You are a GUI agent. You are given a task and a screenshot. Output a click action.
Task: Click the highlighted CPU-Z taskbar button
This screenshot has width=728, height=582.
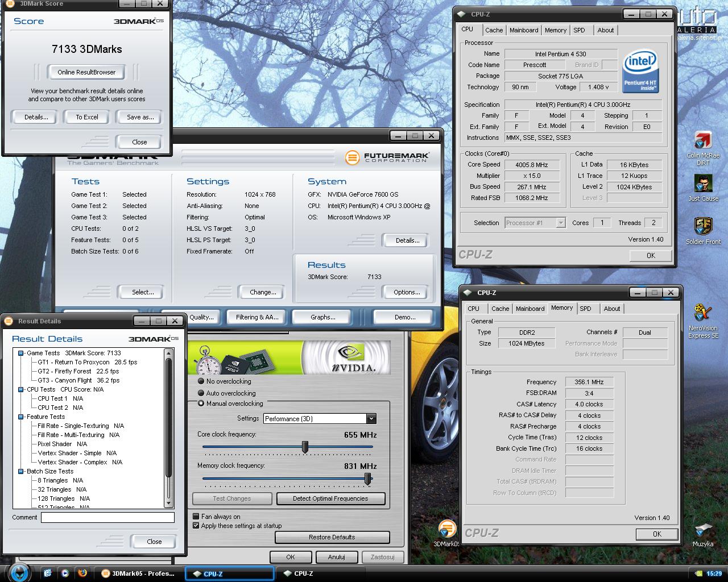[x=230, y=573]
